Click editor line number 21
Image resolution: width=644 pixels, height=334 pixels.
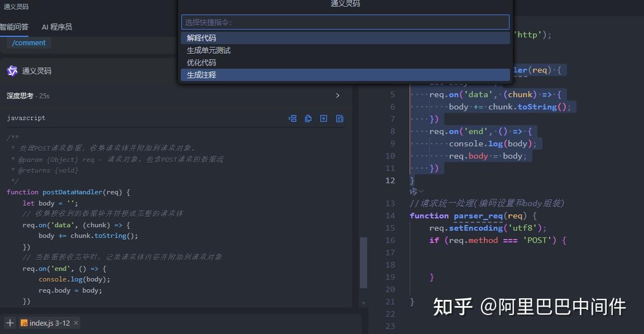tap(390, 302)
